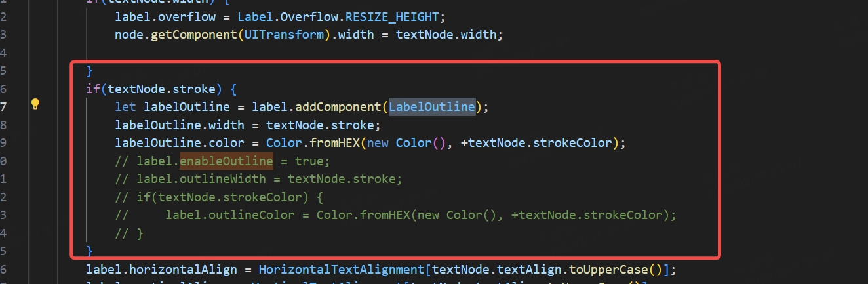Click the true value in commented line
The image size is (868, 284).
point(310,161)
